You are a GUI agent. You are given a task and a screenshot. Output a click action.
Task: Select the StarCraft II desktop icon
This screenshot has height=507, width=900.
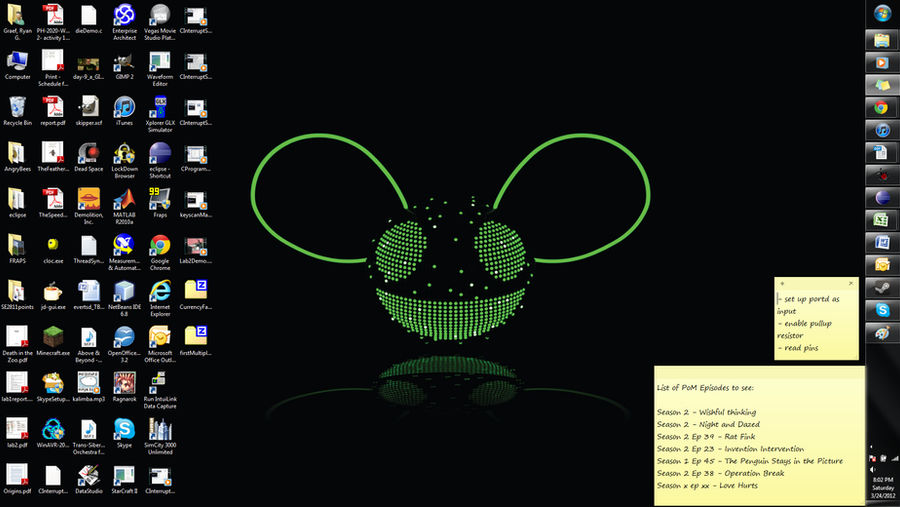point(124,479)
